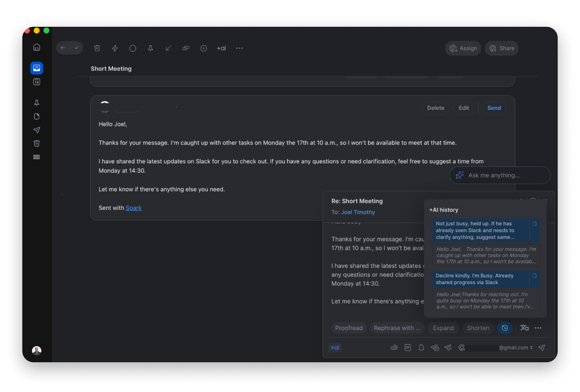
Task: Attach a file with the paperclip icon
Action: coord(394,348)
